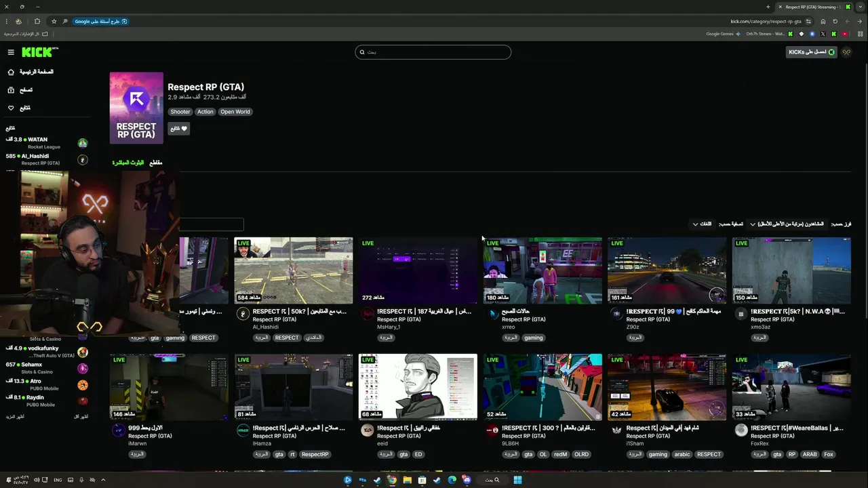Open the Home page sidebar item
Viewport: 868px width, 488px height.
(x=30, y=72)
